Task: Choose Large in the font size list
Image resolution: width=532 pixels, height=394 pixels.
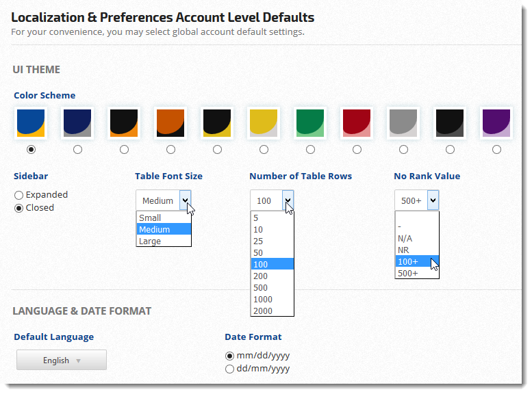Action: tap(150, 241)
